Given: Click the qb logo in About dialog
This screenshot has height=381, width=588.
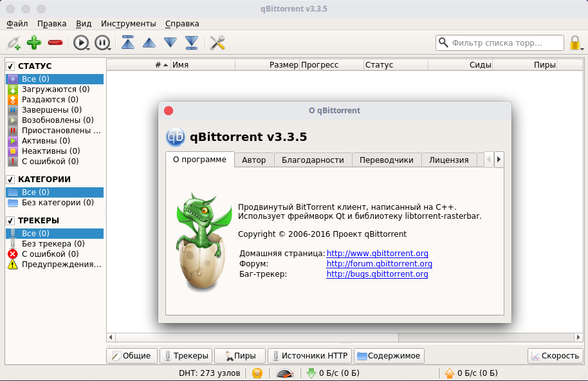Looking at the screenshot, I should click(175, 137).
